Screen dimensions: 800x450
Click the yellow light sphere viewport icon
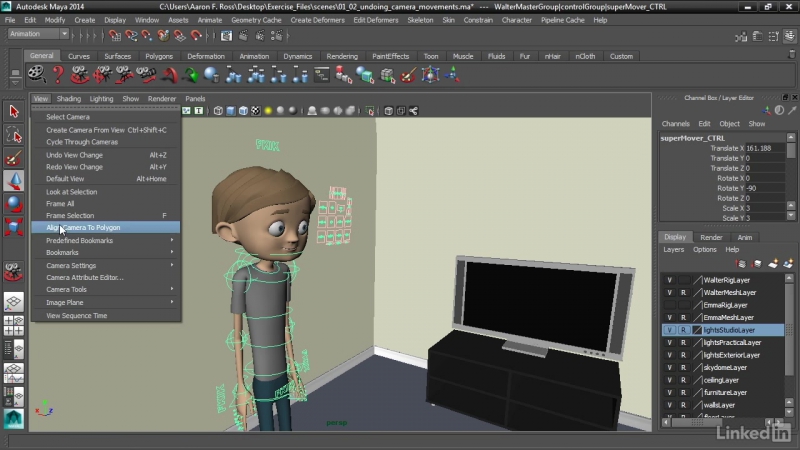(268, 111)
